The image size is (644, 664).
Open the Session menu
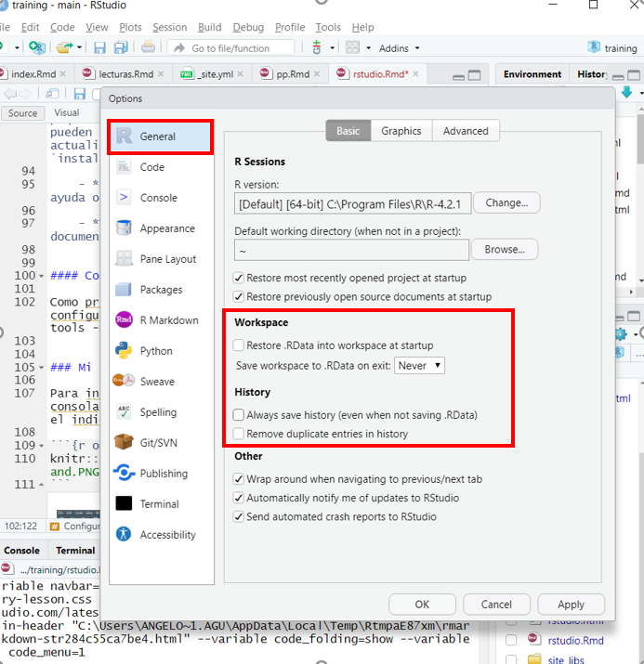(x=169, y=27)
